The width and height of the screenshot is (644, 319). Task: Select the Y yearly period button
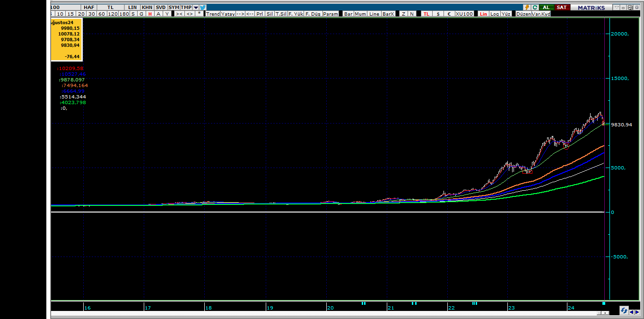[x=167, y=14]
